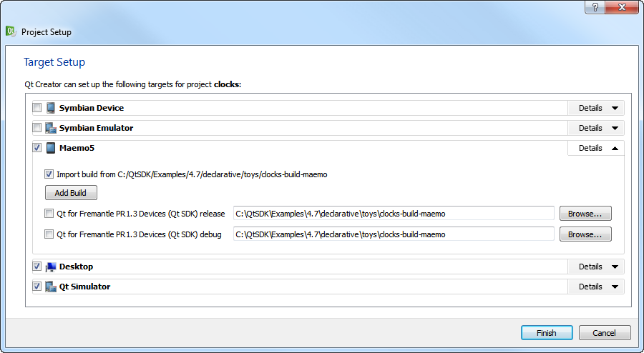Check Qt for Fremantle PR1.3 release build
Image resolution: width=644 pixels, height=353 pixels.
(x=49, y=213)
